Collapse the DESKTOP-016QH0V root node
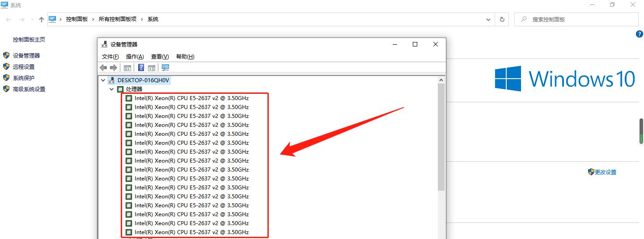644x239 pixels. (103, 80)
